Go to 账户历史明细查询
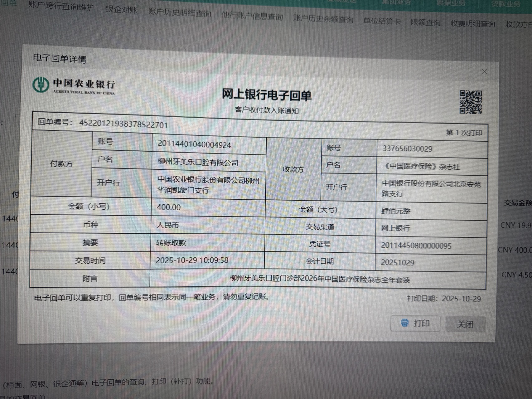Viewport: 532px width, 399px height. point(179,13)
